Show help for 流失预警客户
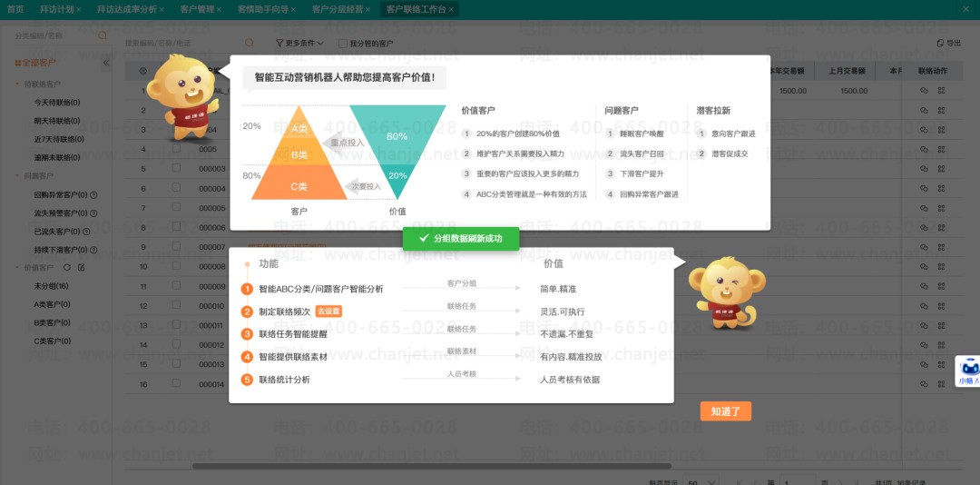This screenshot has height=485, width=980. (x=93, y=213)
